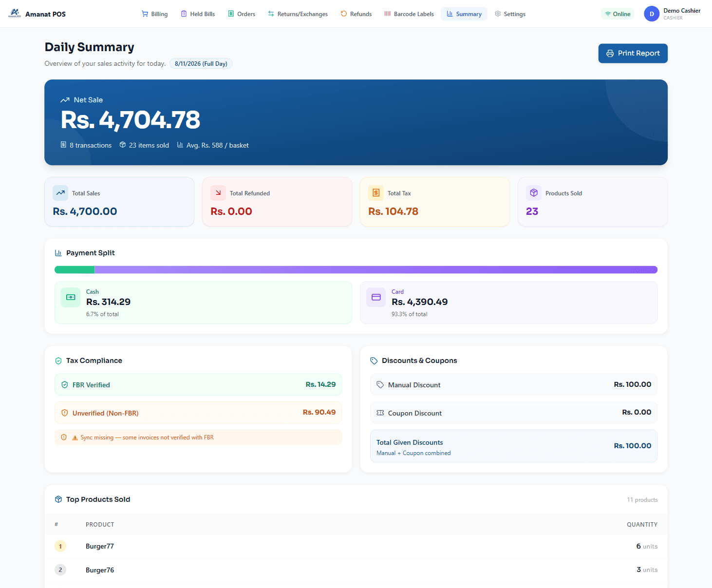Click the Sync missing warning message
This screenshot has width=712, height=588.
[198, 437]
